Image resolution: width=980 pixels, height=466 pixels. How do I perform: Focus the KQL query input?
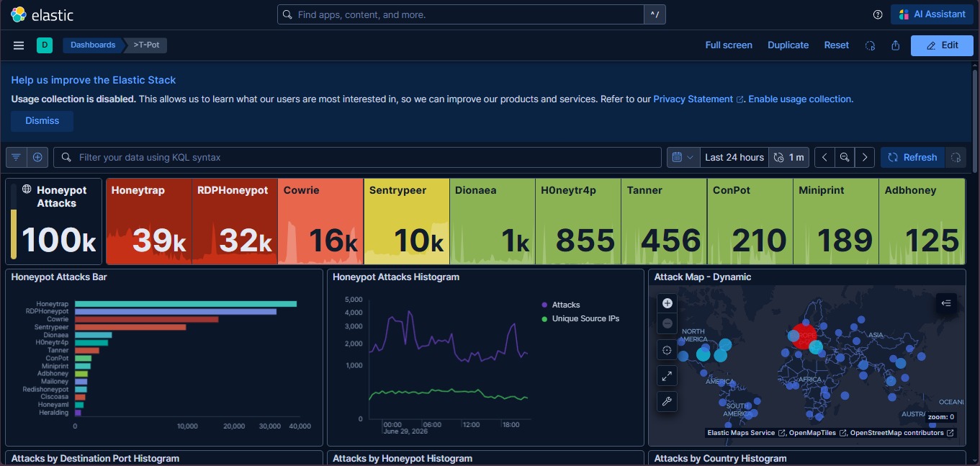358,157
